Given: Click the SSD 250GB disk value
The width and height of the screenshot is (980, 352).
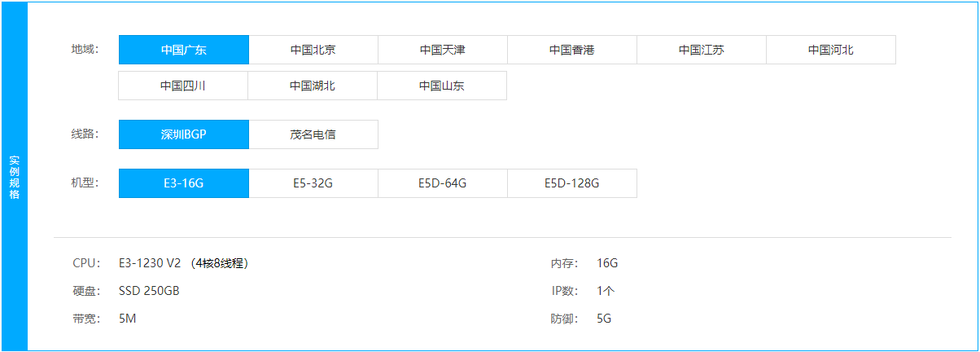Looking at the screenshot, I should click(149, 291).
